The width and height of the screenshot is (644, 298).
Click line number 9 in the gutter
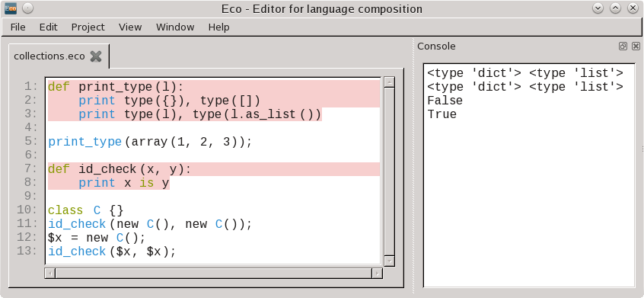click(x=30, y=196)
